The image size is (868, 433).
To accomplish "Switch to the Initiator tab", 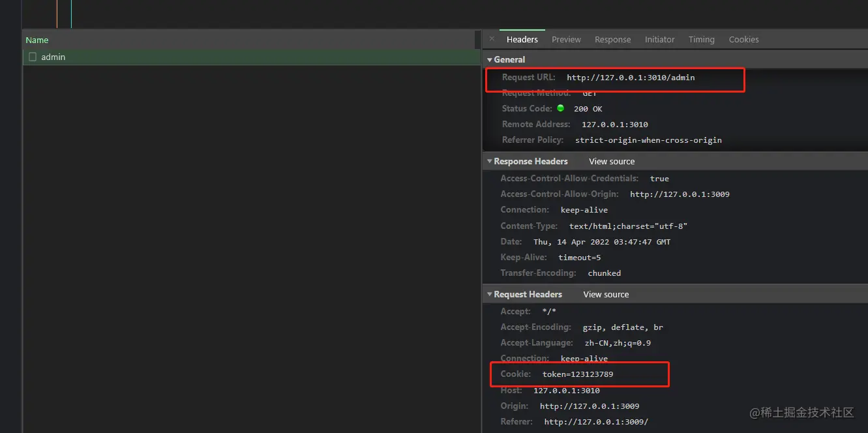I will 660,39.
